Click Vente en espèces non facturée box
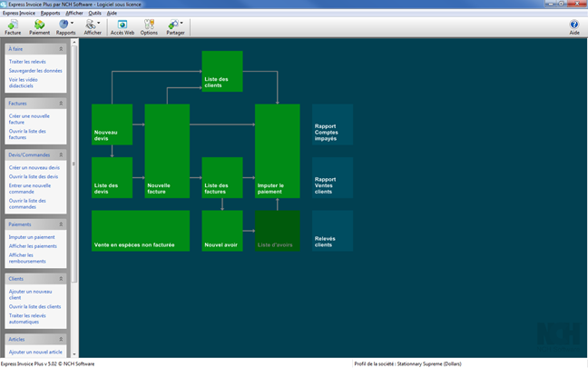This screenshot has width=588, height=368. (x=141, y=231)
